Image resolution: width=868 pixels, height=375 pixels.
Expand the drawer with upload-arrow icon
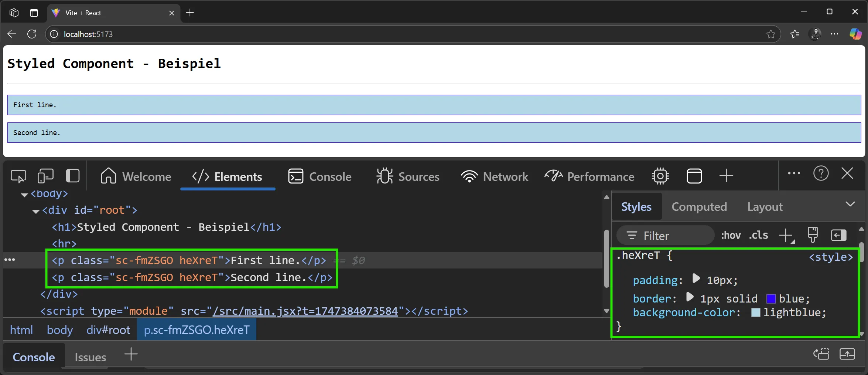pos(847,354)
